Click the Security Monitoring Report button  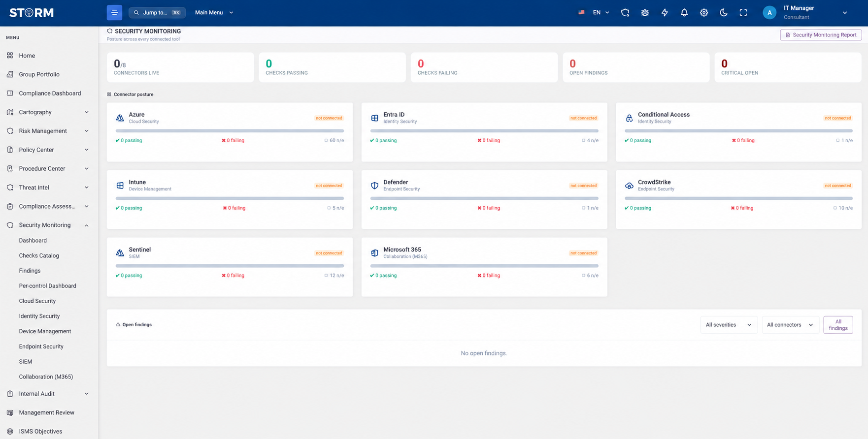821,35
